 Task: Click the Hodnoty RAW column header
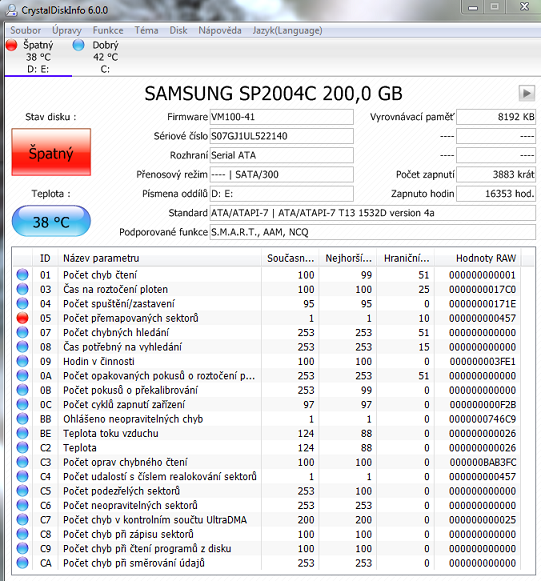[478, 258]
